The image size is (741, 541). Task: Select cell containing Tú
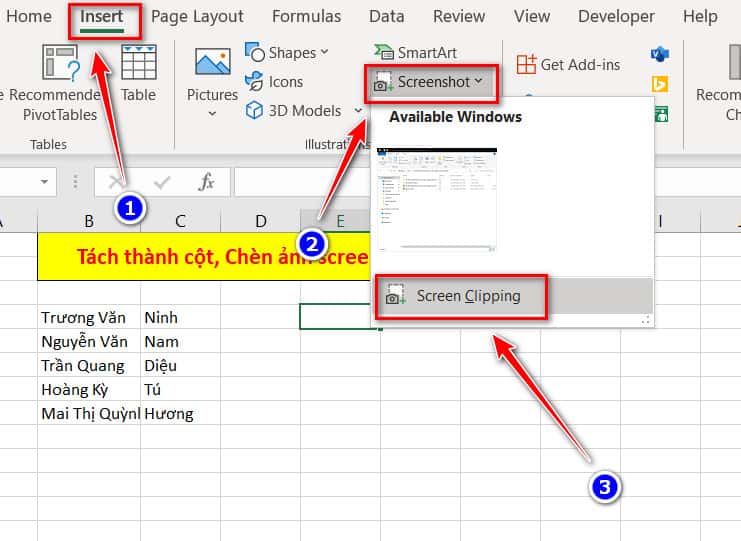click(181, 389)
